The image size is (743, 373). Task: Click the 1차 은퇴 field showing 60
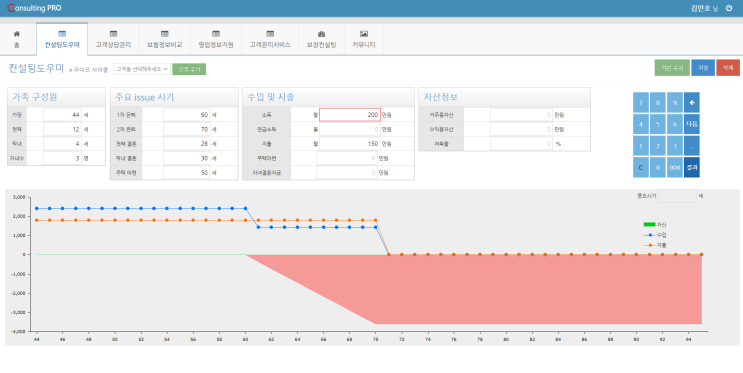(187, 115)
